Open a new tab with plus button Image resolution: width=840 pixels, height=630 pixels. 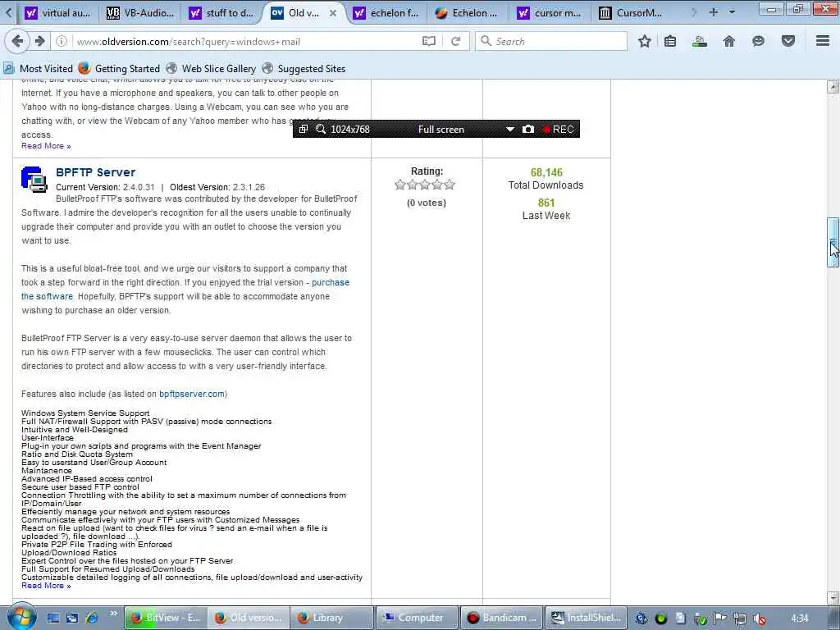(714, 11)
